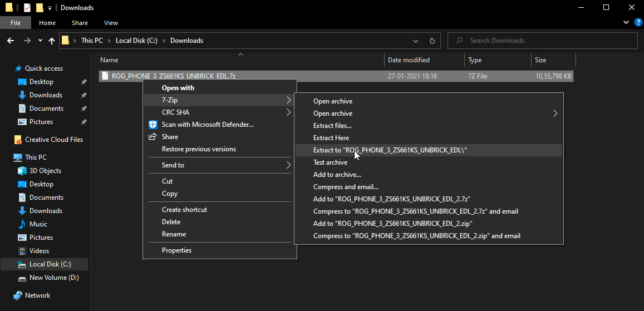Open the Help question mark icon

click(x=638, y=23)
